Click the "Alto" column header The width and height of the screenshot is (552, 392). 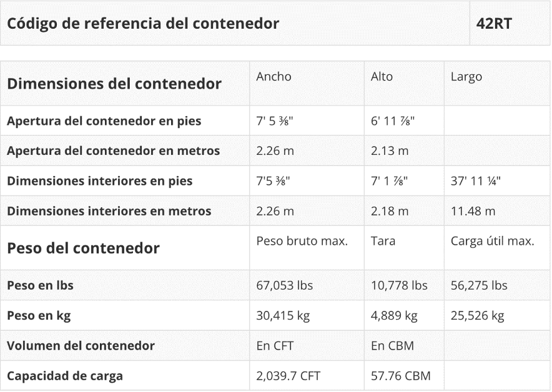382,77
